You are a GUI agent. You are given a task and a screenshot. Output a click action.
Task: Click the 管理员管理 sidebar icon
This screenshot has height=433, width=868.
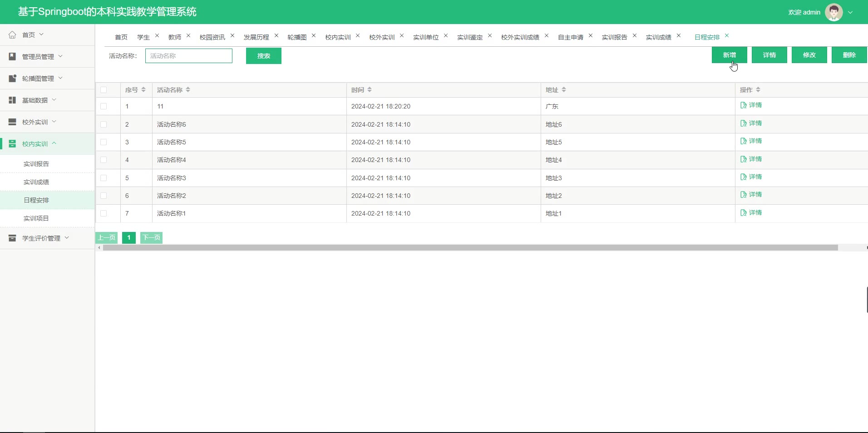tap(12, 56)
